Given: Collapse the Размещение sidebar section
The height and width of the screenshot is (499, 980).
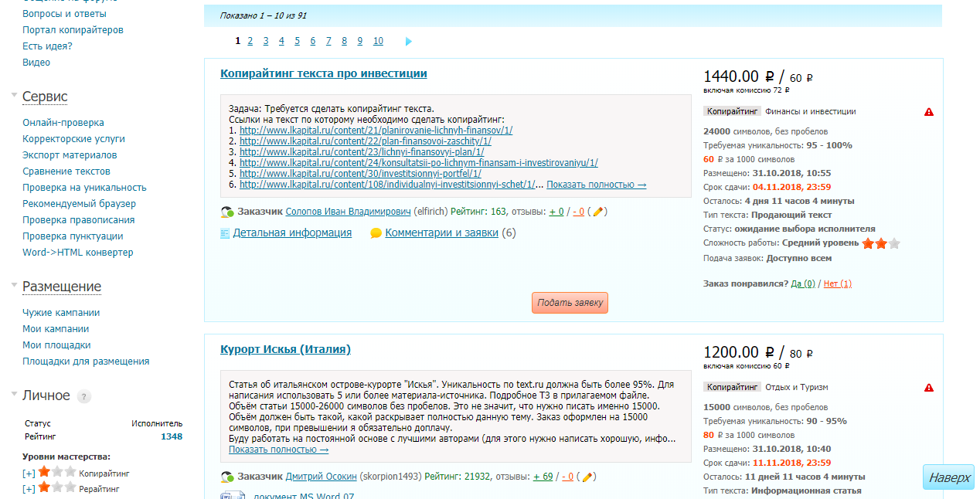Looking at the screenshot, I should click(x=15, y=286).
